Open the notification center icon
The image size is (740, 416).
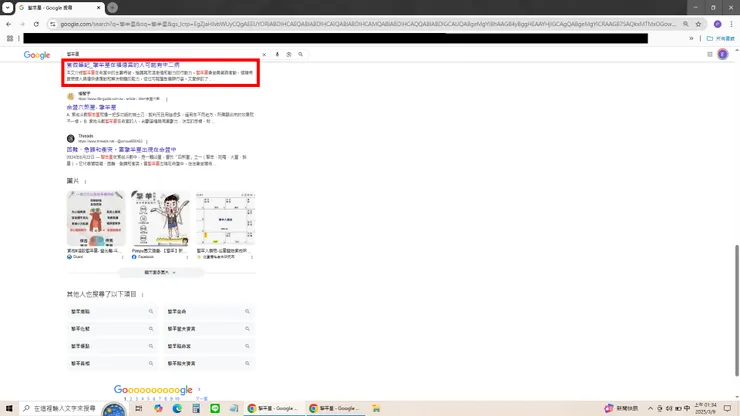[728, 408]
